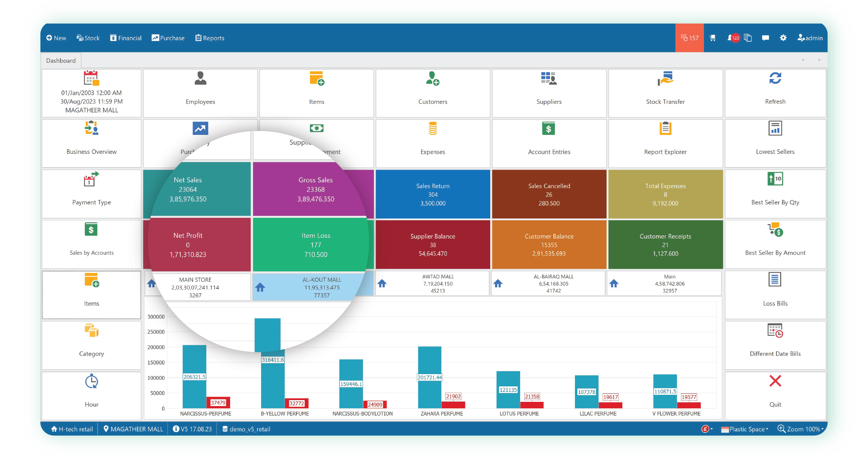
Task: Expand the admin user menu
Action: [810, 38]
